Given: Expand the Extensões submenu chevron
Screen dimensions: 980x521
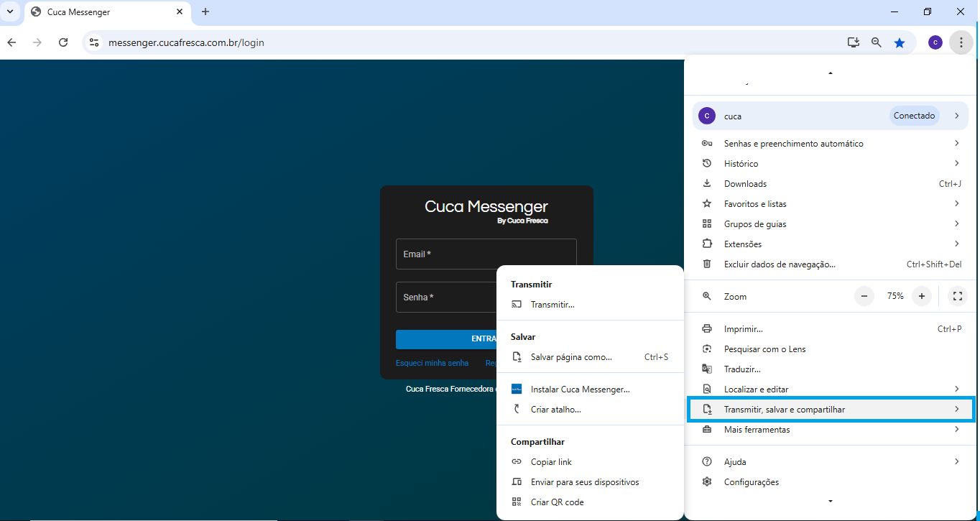Looking at the screenshot, I should click(x=956, y=244).
